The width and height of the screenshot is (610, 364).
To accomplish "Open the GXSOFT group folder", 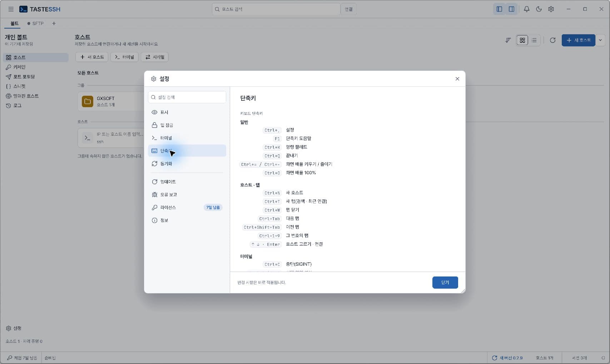I will click(x=111, y=101).
